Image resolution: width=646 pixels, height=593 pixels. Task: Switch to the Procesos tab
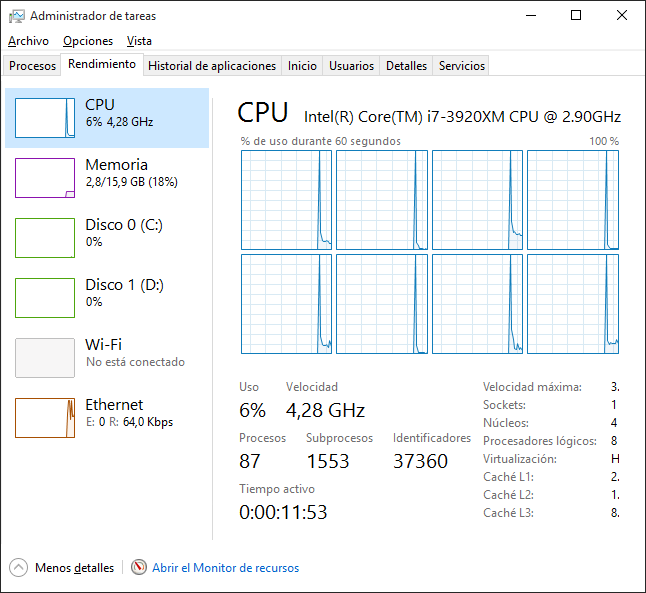[32, 66]
